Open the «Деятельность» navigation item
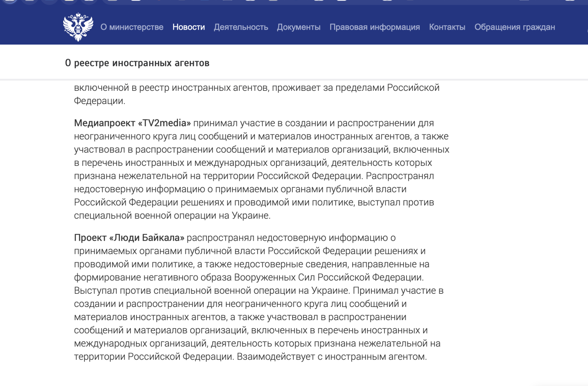The image size is (588, 386). [x=241, y=27]
